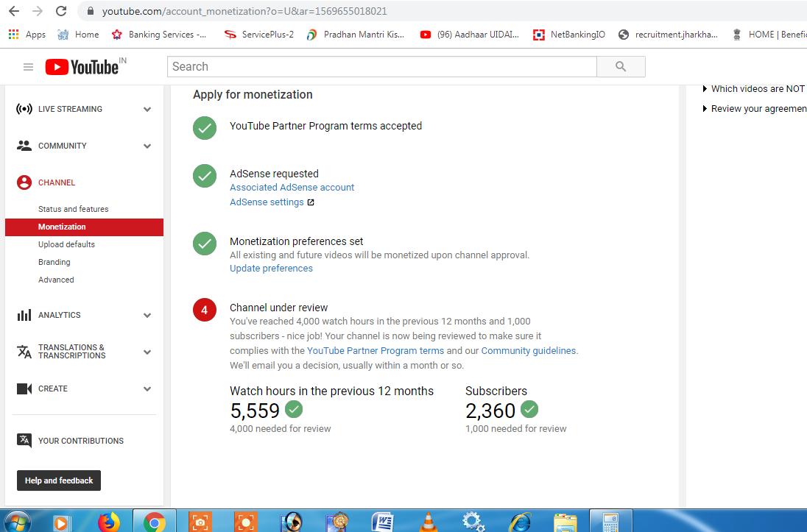
Task: Reload the page with refresh icon
Action: [61, 11]
